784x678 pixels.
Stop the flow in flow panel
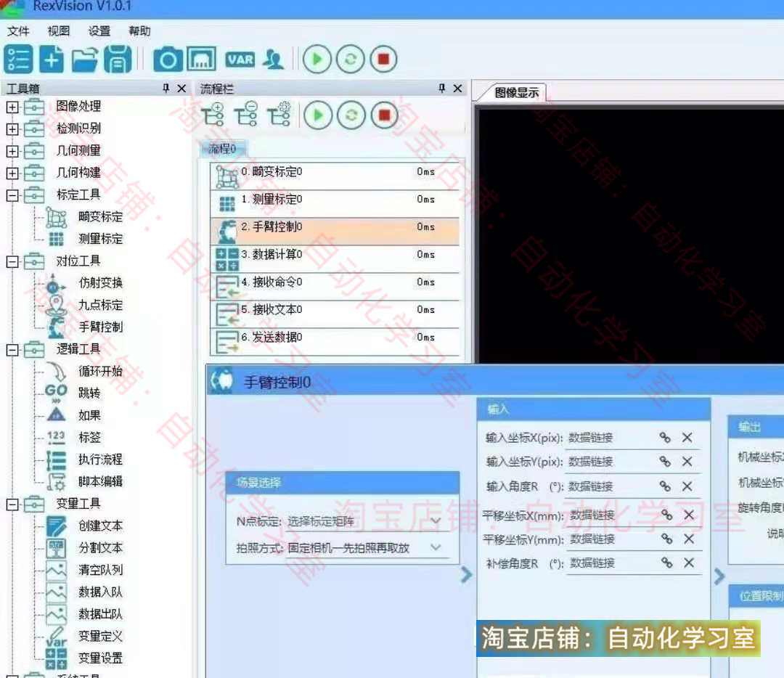[x=384, y=115]
